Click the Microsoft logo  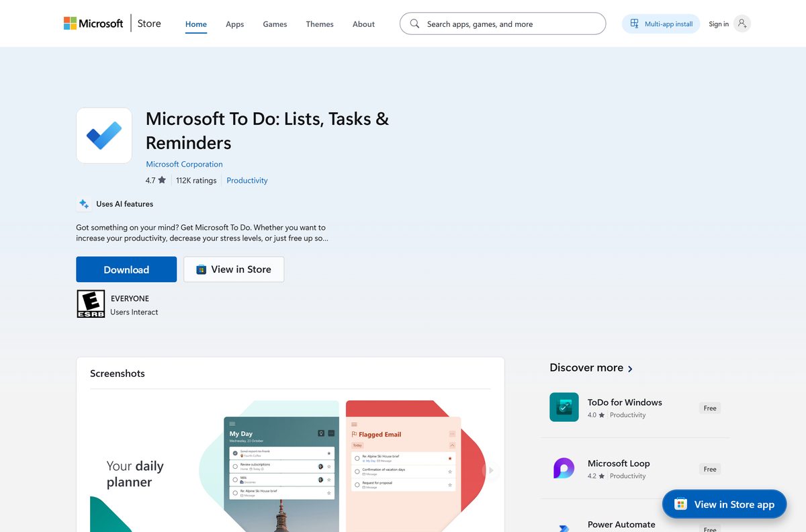coord(93,24)
